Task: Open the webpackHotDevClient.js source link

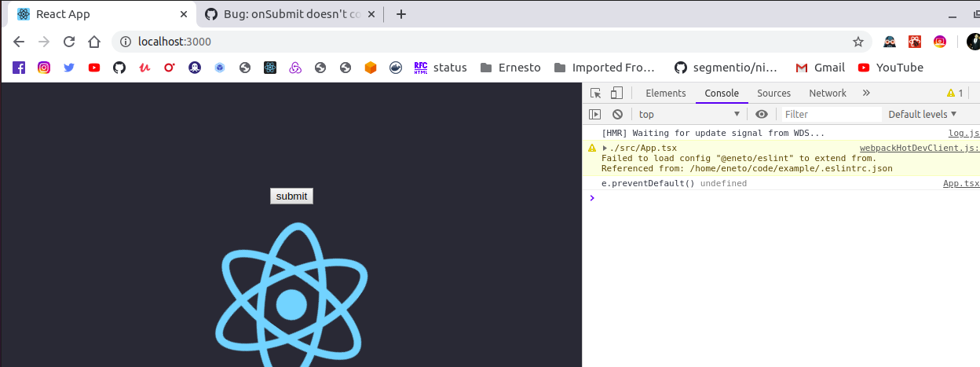Action: [920, 148]
